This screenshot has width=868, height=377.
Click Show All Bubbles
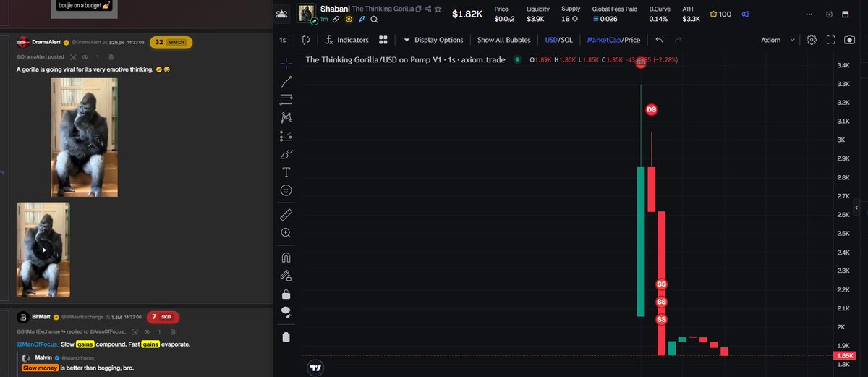tap(503, 40)
